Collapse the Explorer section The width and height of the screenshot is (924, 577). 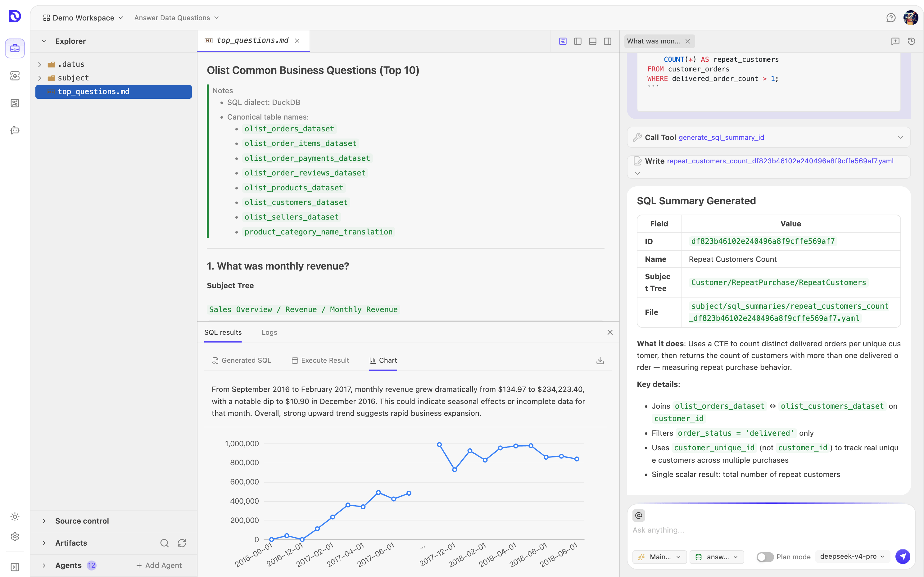pyautogui.click(x=44, y=41)
